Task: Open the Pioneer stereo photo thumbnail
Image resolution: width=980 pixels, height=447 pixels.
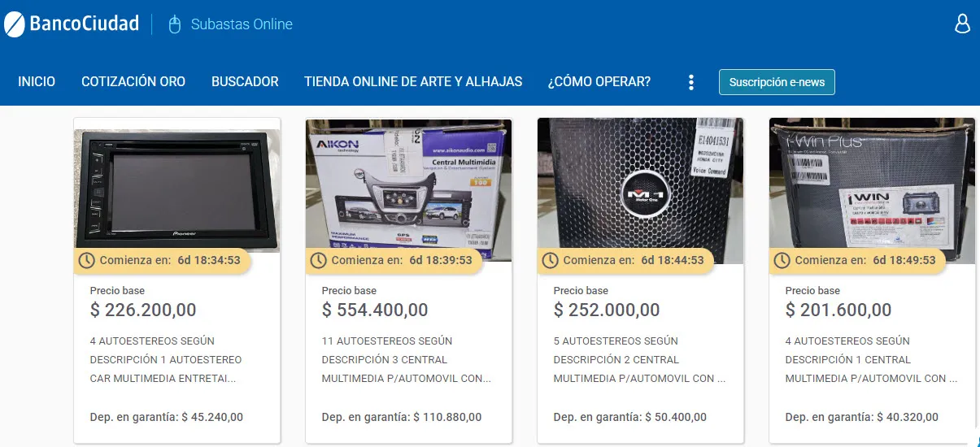Action: (177, 185)
